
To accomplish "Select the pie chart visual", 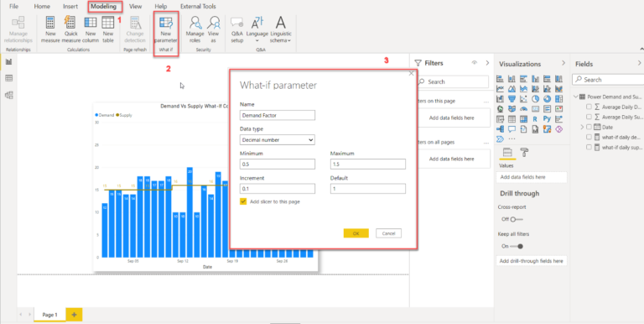I will pyautogui.click(x=535, y=99).
